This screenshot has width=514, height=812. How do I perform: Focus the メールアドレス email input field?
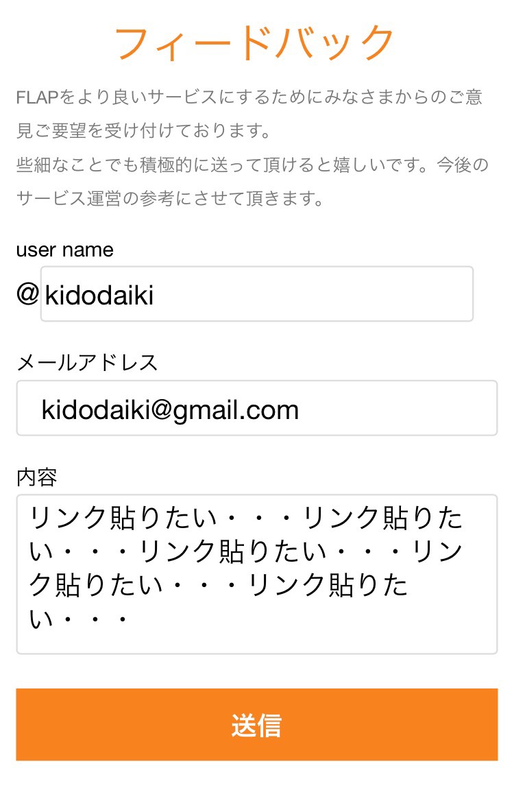click(256, 409)
